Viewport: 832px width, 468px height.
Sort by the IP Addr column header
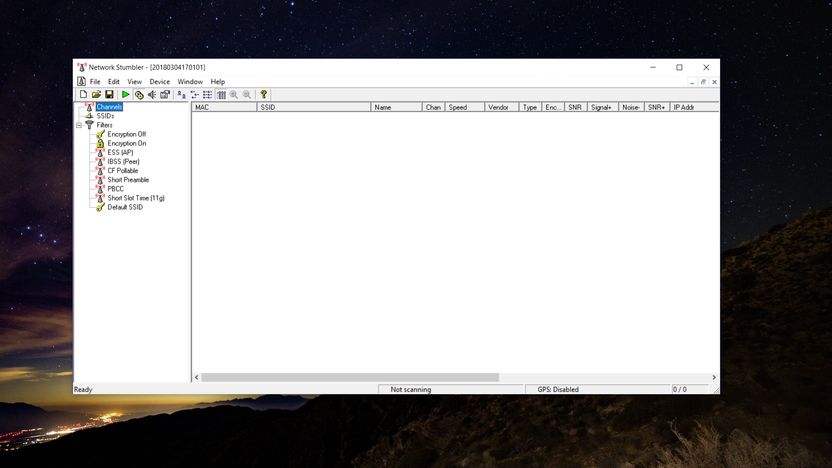pyautogui.click(x=694, y=107)
